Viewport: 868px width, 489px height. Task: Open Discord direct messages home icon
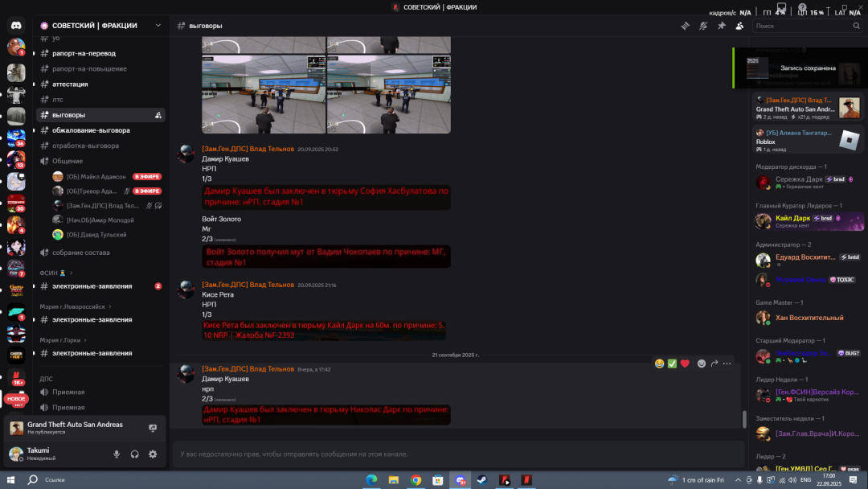16,26
